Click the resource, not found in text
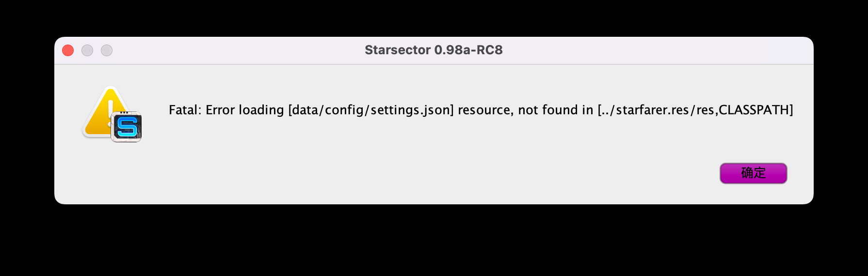This screenshot has height=276, width=868. (525, 110)
